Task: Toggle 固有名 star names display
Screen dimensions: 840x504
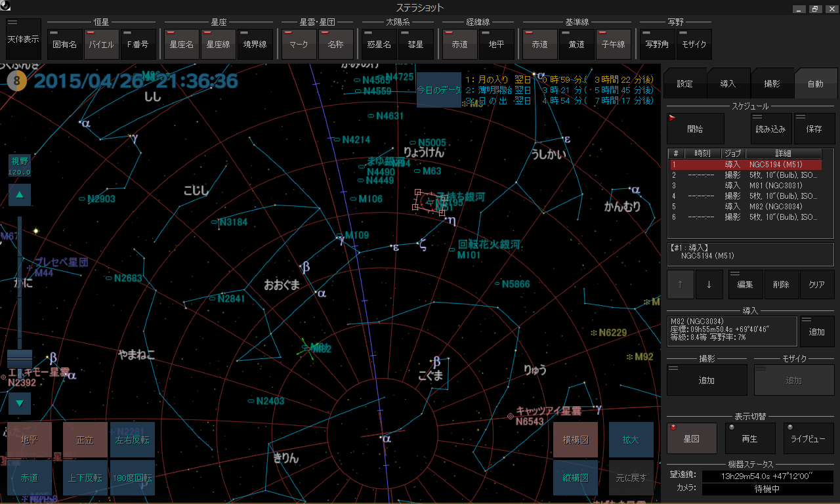Action: pos(65,45)
